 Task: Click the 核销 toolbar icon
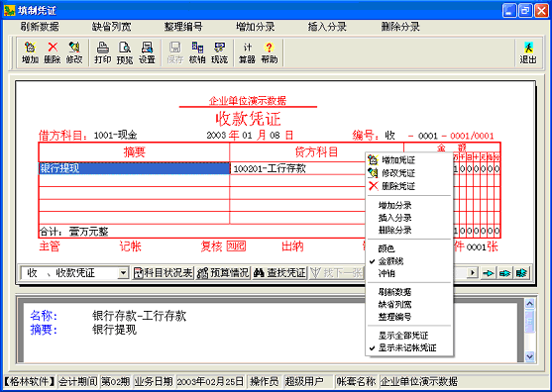click(197, 52)
